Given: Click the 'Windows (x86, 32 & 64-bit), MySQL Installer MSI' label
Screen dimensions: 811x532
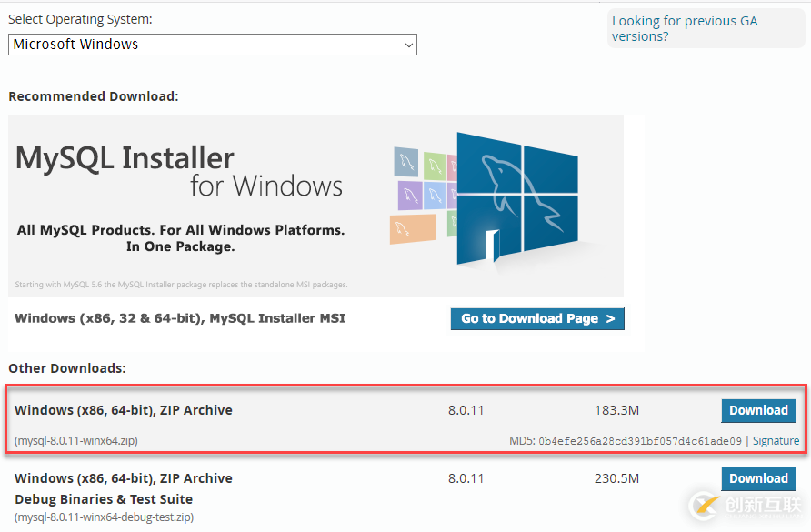Looking at the screenshot, I should [180, 318].
